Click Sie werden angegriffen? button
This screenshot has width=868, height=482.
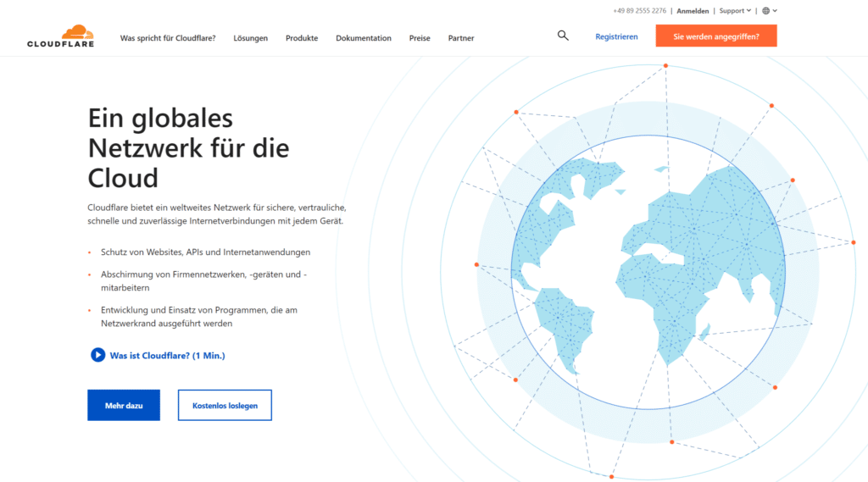point(716,36)
